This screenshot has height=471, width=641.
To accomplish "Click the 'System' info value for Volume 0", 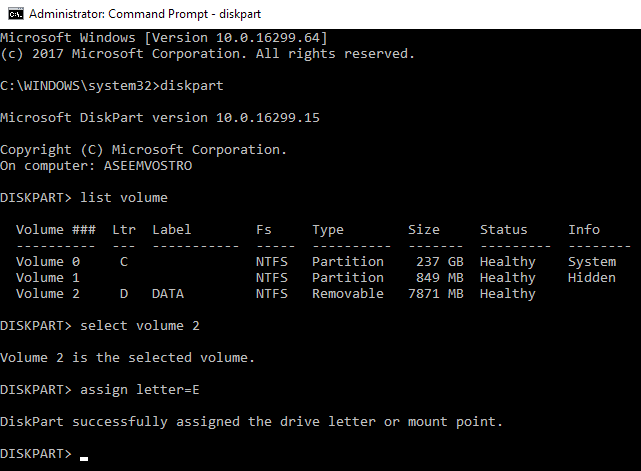I will click(x=592, y=261).
